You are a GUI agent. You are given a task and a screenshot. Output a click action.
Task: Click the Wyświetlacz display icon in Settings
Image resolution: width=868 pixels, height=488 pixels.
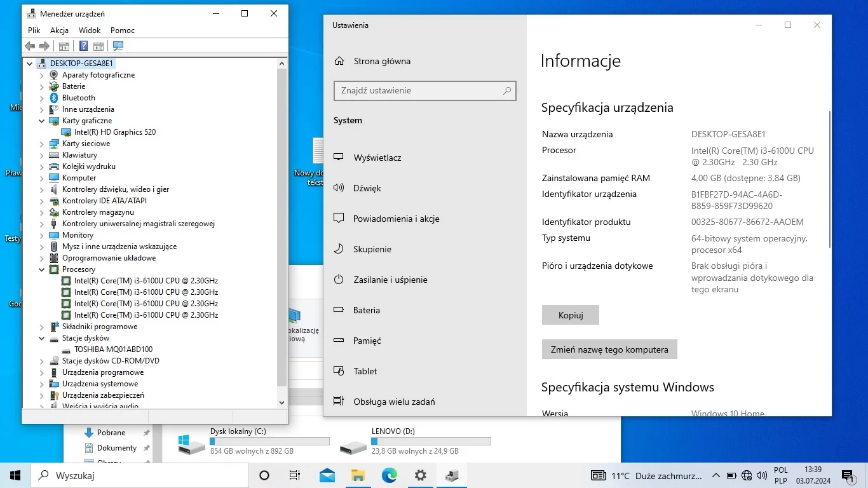[x=339, y=158]
